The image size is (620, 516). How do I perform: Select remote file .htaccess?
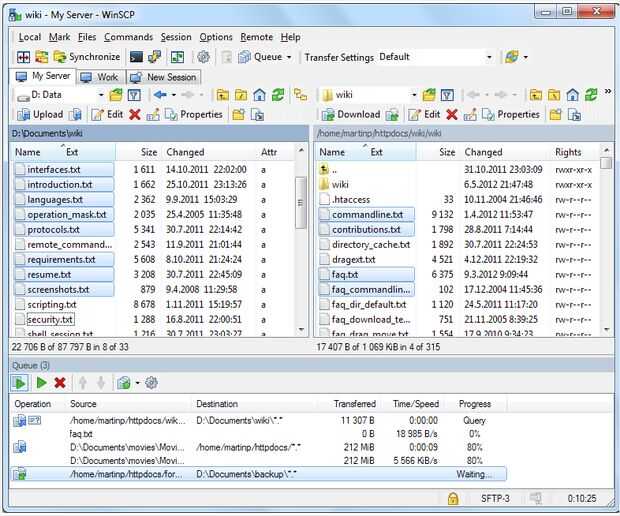[x=351, y=200]
